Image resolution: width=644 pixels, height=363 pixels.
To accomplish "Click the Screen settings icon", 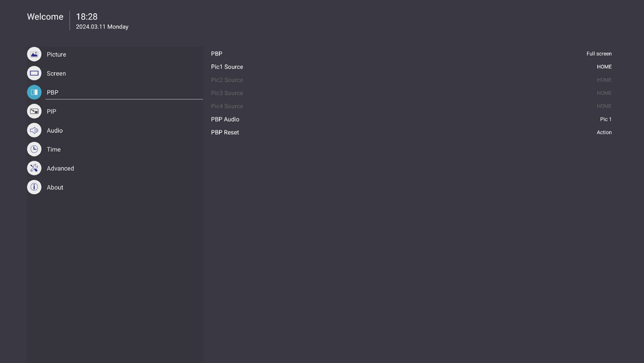I will (34, 73).
